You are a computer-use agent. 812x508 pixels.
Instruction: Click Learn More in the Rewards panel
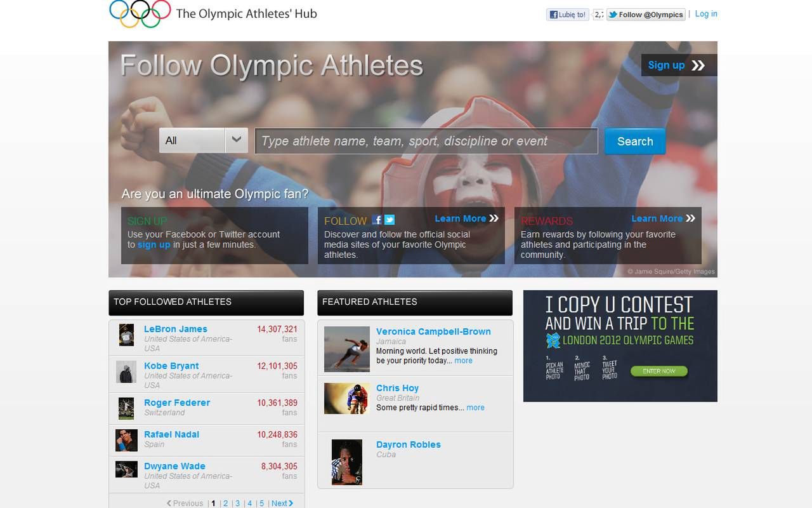coord(663,218)
